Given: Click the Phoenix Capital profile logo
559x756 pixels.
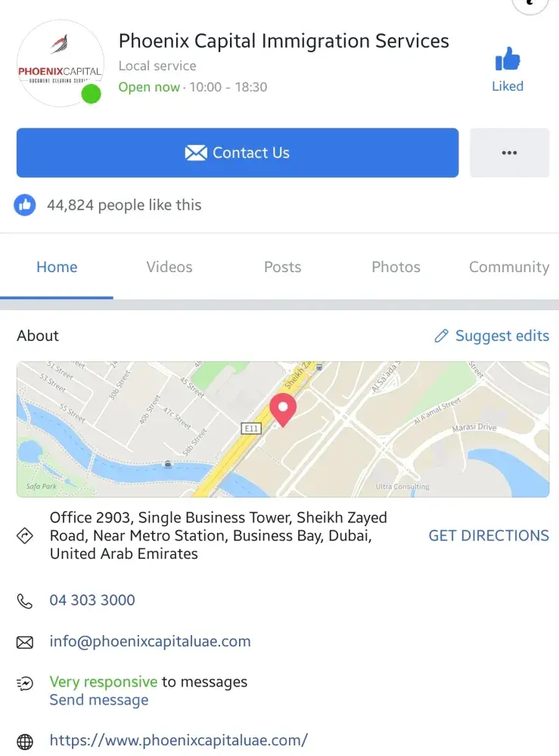Looking at the screenshot, I should (60, 64).
